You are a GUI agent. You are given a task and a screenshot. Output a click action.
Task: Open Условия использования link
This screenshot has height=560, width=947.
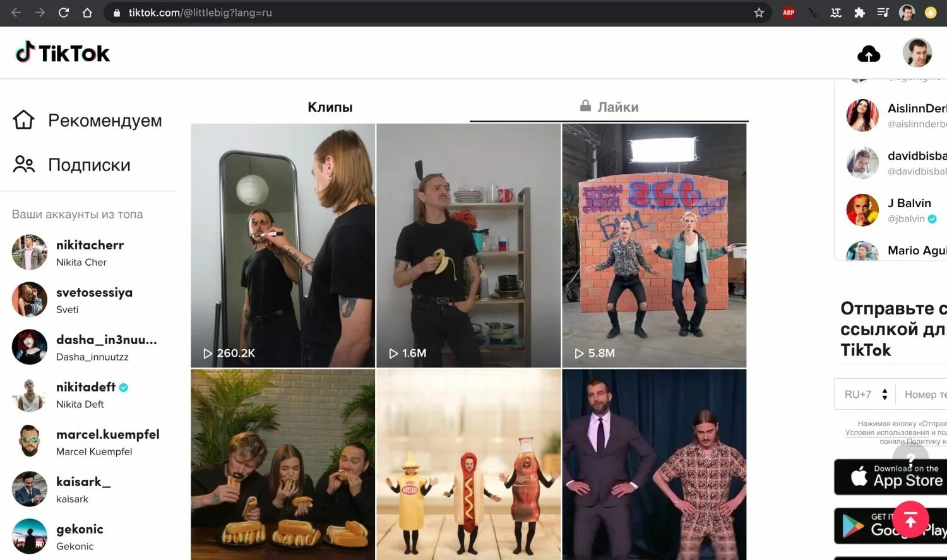coord(887,432)
